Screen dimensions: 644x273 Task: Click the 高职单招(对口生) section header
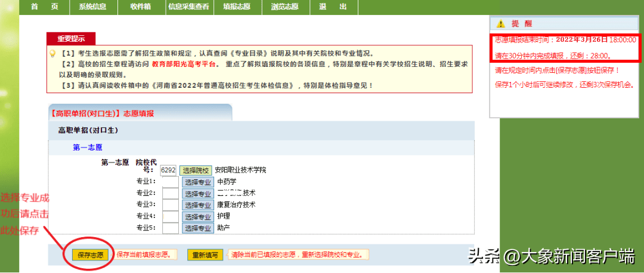coord(88,130)
